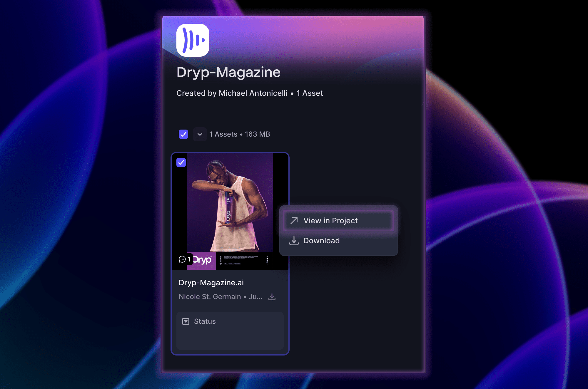Screen dimensions: 588x389
Task: Click 'Created by Michael Antonicelli' text
Action: click(232, 93)
